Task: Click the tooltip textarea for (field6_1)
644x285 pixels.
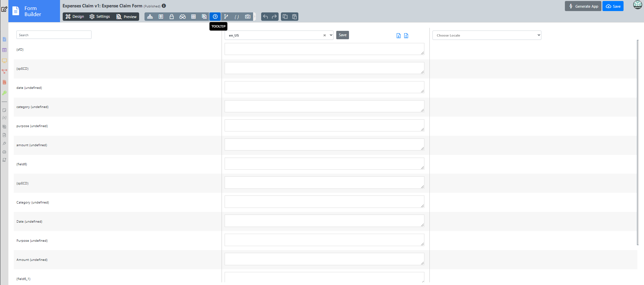Action: [x=325, y=277]
